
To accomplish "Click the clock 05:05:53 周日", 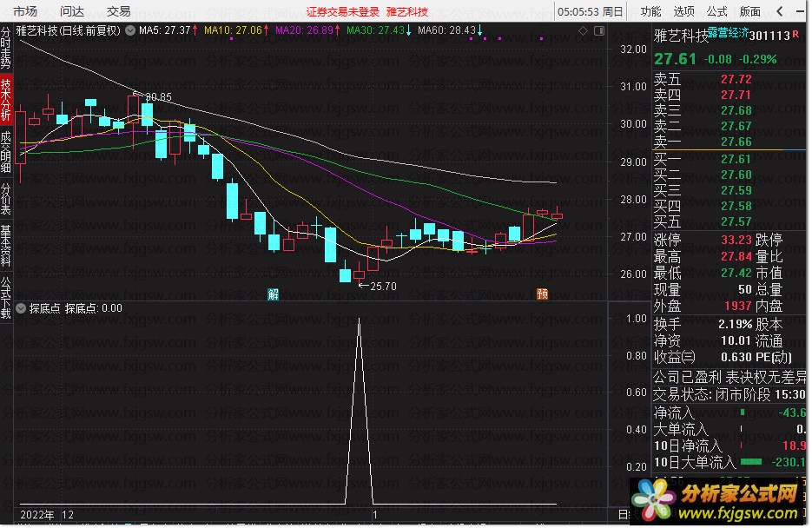I will pyautogui.click(x=591, y=11).
